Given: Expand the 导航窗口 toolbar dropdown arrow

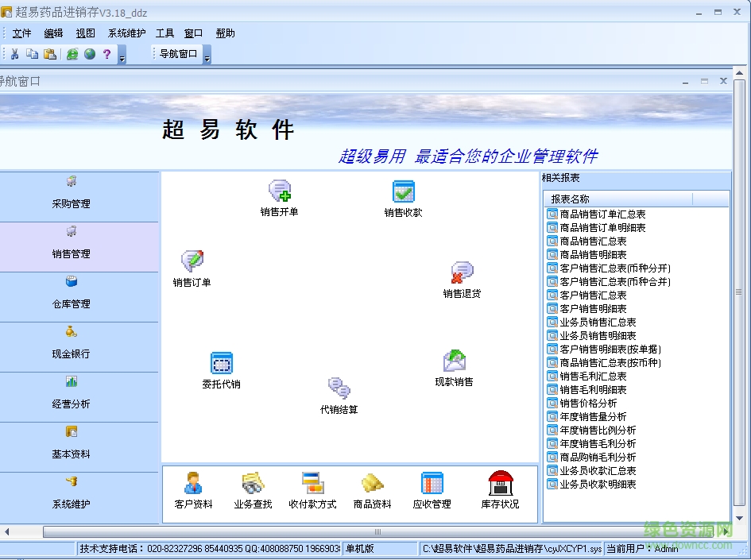Looking at the screenshot, I should coord(206,56).
